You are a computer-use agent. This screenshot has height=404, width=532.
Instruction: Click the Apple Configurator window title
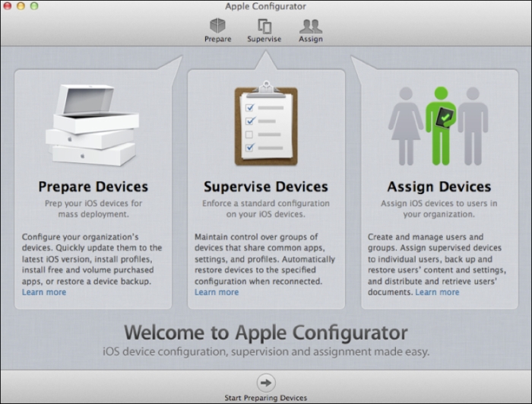pos(265,6)
